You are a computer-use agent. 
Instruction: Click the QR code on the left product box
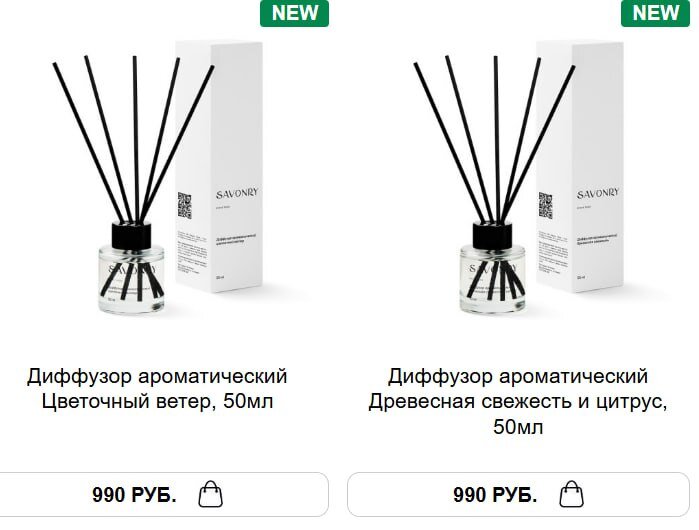(x=185, y=205)
